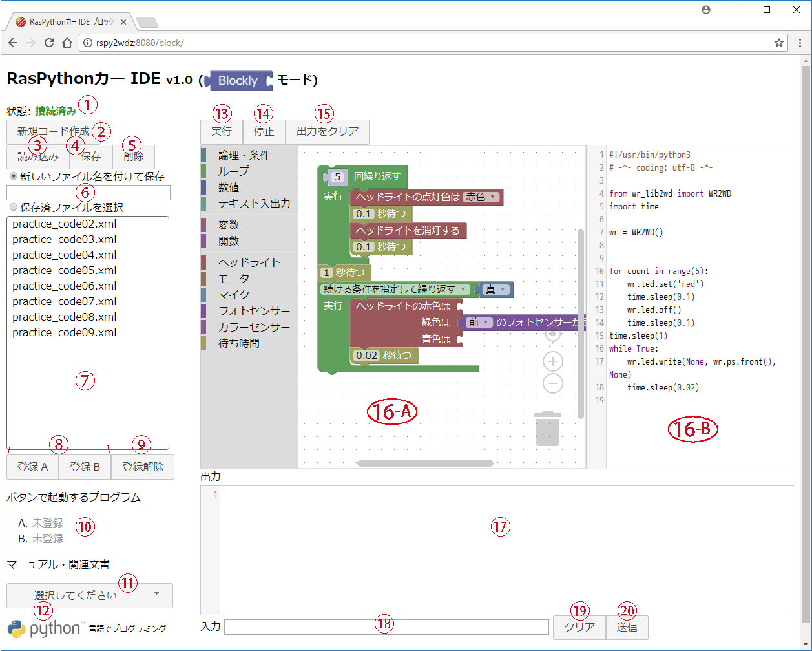The image size is (812, 651).
Task: Click the site info icon in address bar
Action: 87,43
